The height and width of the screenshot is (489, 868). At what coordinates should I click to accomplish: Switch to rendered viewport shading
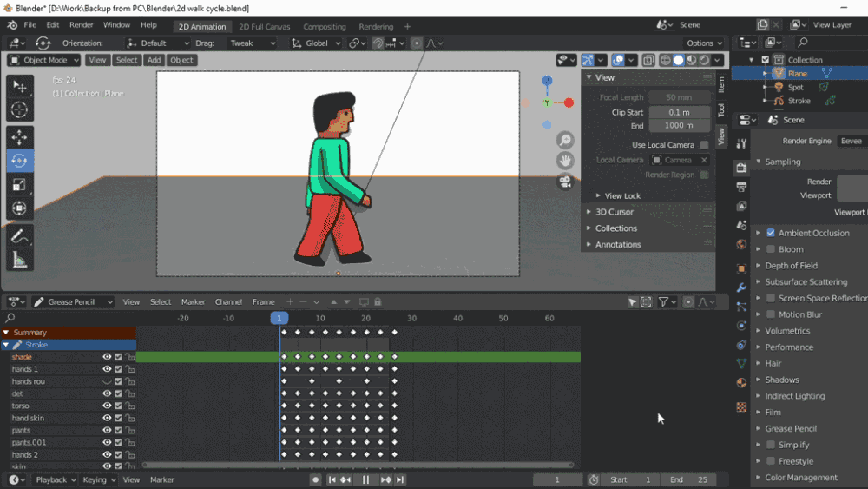pos(704,60)
